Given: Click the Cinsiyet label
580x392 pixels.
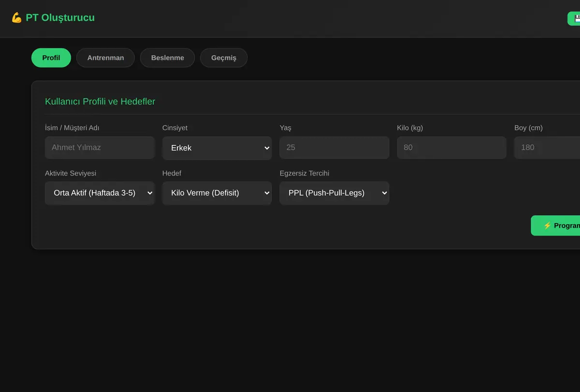Looking at the screenshot, I should point(175,128).
